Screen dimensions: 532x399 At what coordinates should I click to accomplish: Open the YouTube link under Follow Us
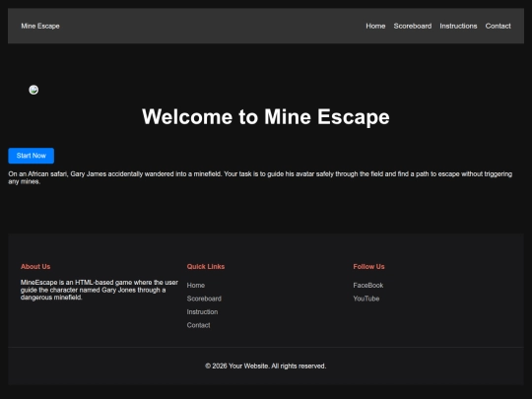pos(366,299)
